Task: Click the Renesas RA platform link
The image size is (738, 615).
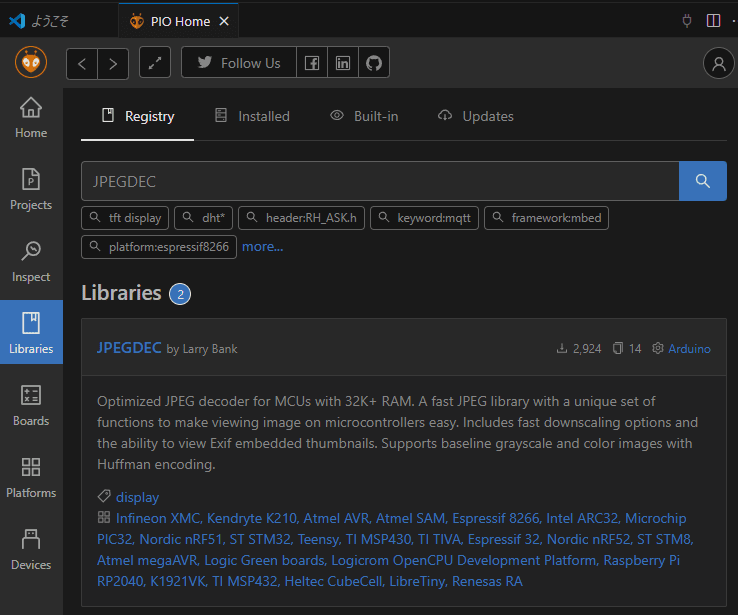Action: click(x=487, y=581)
